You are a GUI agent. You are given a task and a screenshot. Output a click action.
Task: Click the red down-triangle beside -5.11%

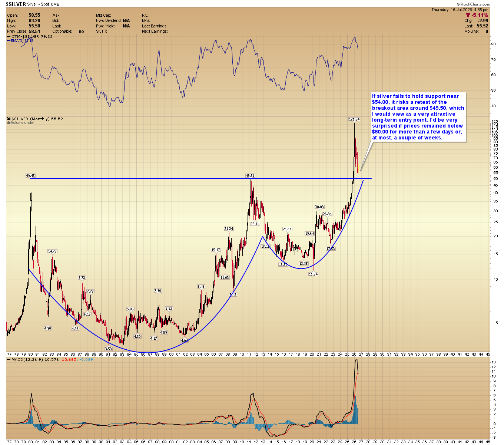pyautogui.click(x=468, y=15)
